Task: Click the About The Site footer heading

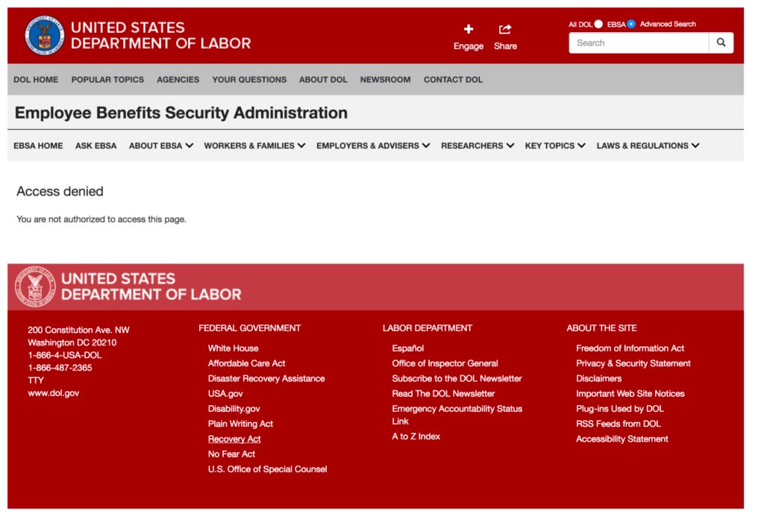Action: click(x=601, y=328)
